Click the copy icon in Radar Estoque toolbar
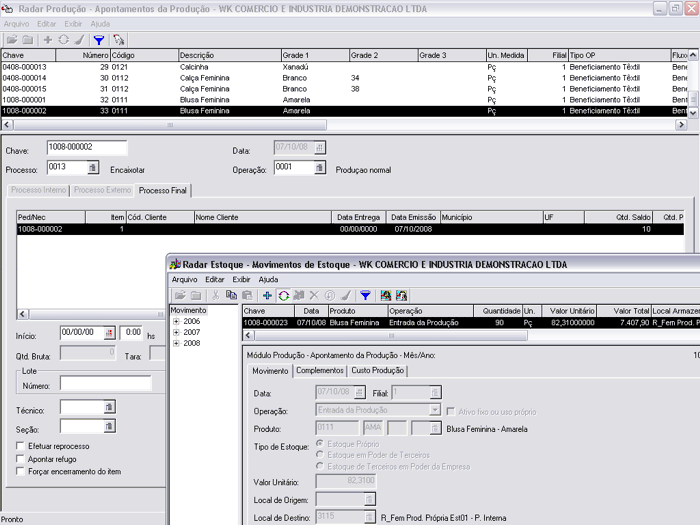 click(x=231, y=296)
